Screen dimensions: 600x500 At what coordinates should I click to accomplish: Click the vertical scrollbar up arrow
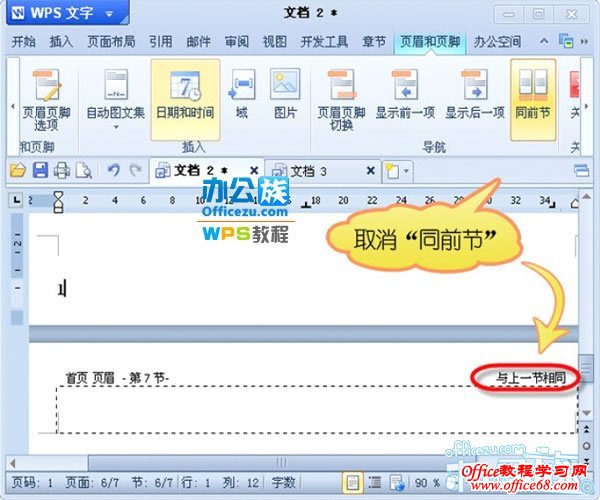coord(586,197)
